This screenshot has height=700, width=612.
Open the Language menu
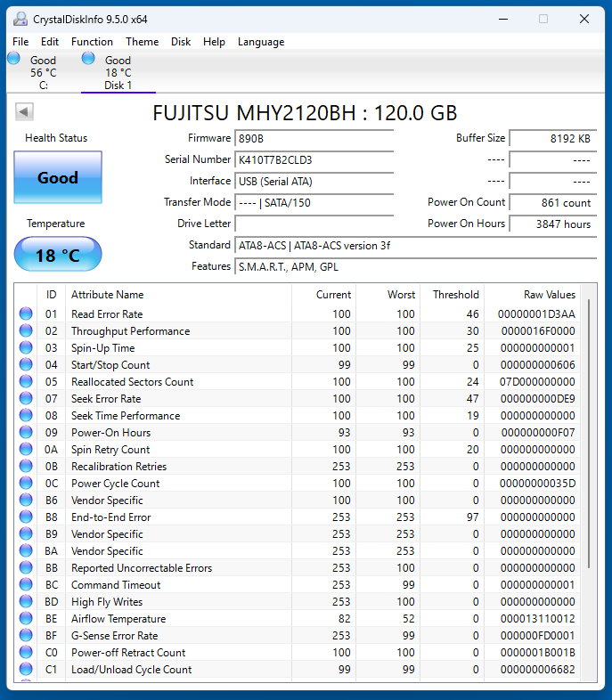point(261,42)
